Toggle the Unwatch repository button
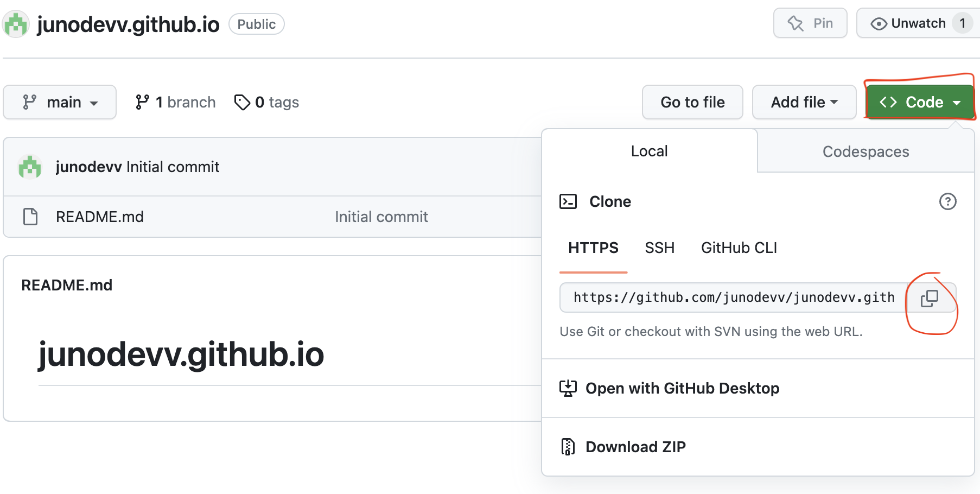This screenshot has height=494, width=980. [918, 23]
